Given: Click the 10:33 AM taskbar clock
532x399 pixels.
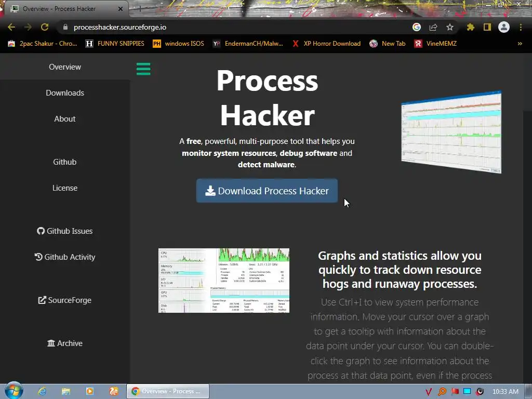Looking at the screenshot, I should click(505, 392).
